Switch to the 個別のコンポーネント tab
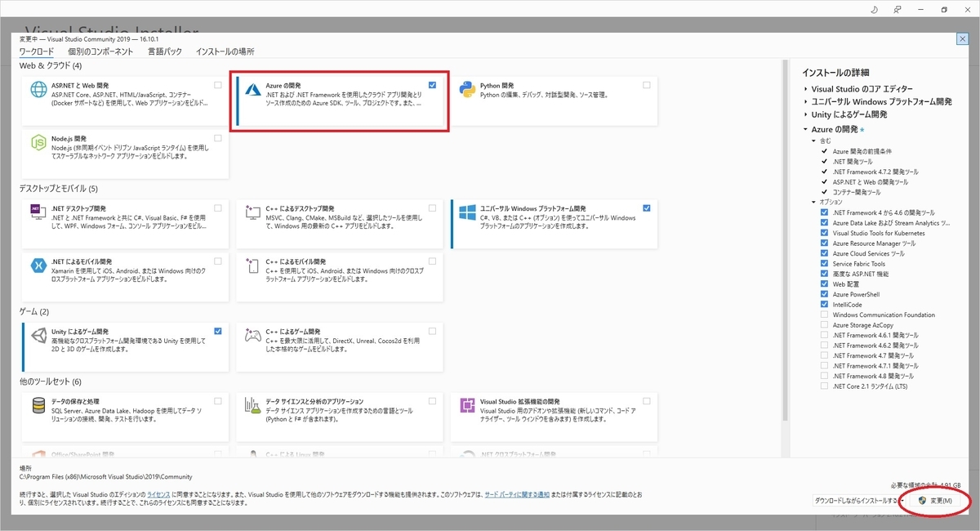 tap(101, 51)
